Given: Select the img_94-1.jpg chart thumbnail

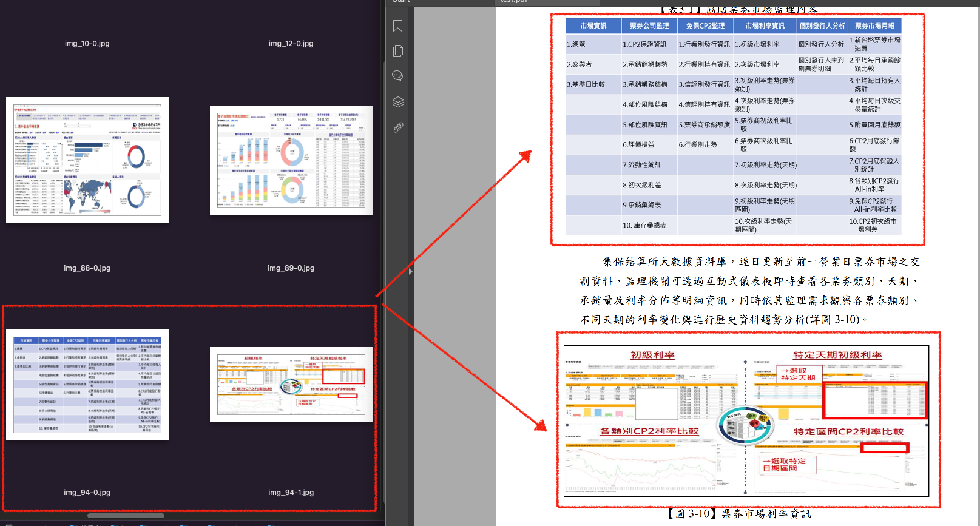Looking at the screenshot, I should point(291,385).
